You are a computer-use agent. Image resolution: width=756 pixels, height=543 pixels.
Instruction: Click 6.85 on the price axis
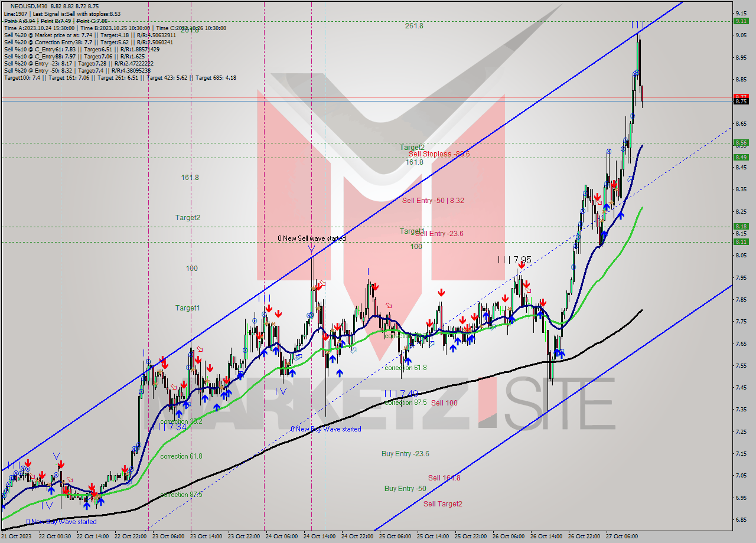click(741, 519)
